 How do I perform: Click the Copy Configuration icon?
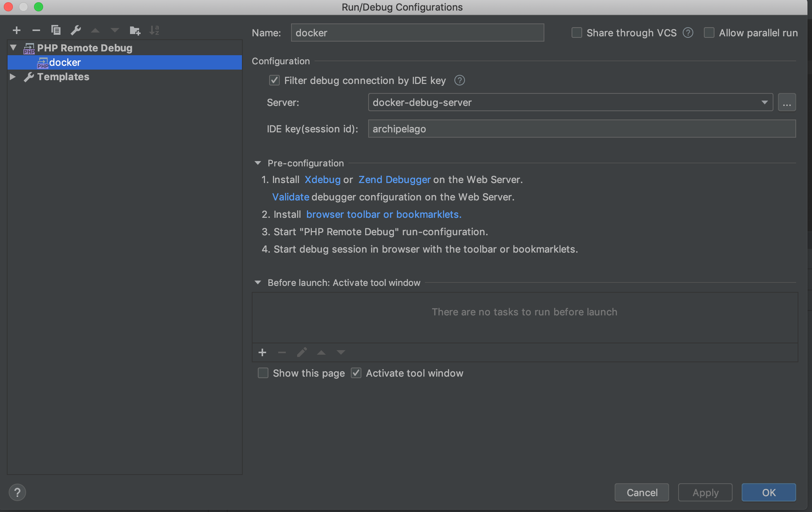pyautogui.click(x=56, y=30)
